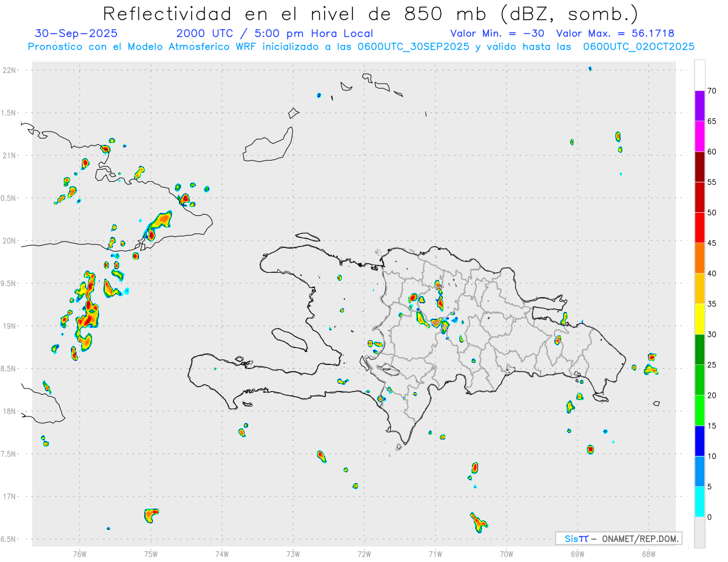Click the '25' colorbar scale value
This screenshot has width=728, height=562.
712,365
